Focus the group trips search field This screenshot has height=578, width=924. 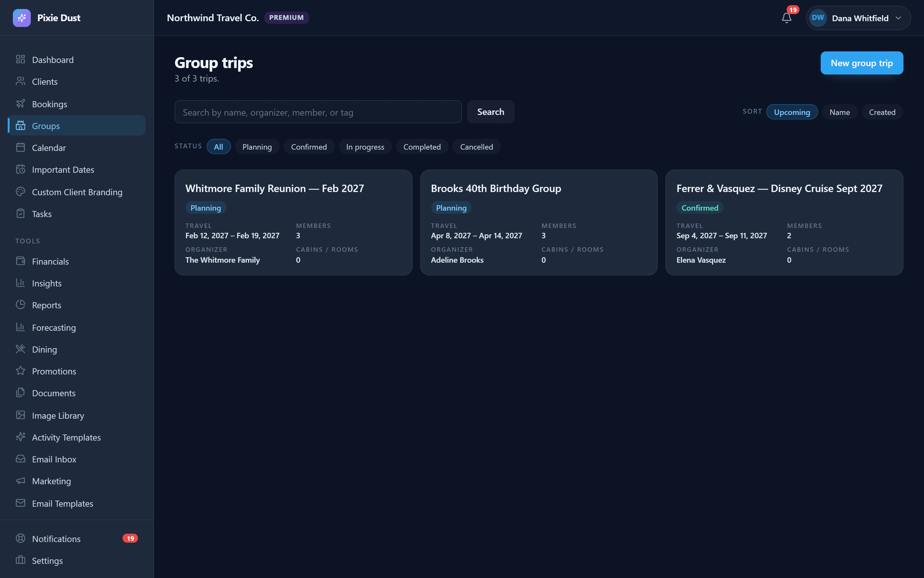click(x=318, y=112)
